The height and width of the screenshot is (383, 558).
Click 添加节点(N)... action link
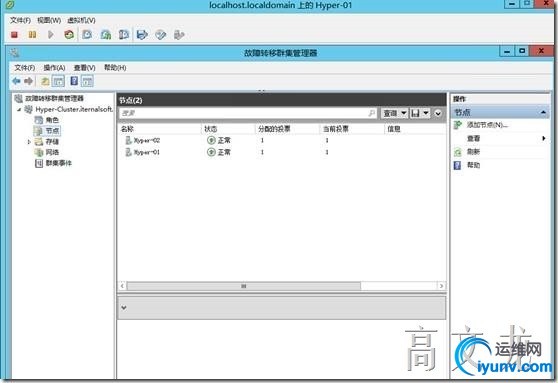(x=487, y=125)
